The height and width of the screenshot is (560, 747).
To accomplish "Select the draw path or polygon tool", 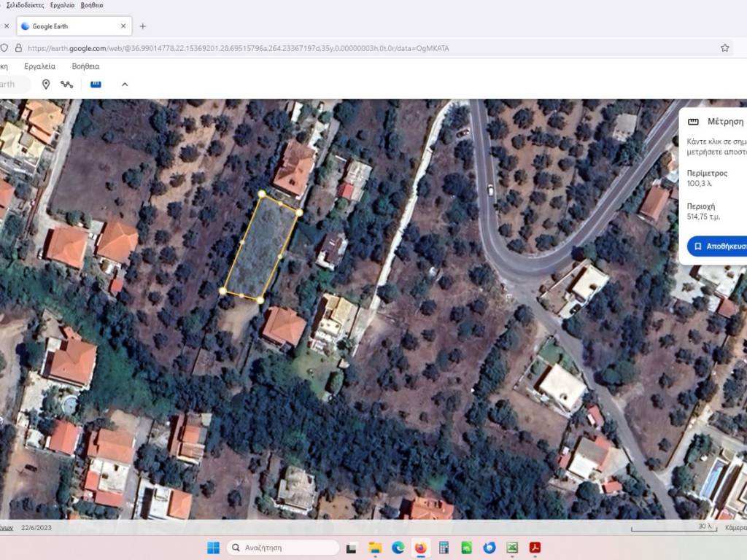I will 67,85.
